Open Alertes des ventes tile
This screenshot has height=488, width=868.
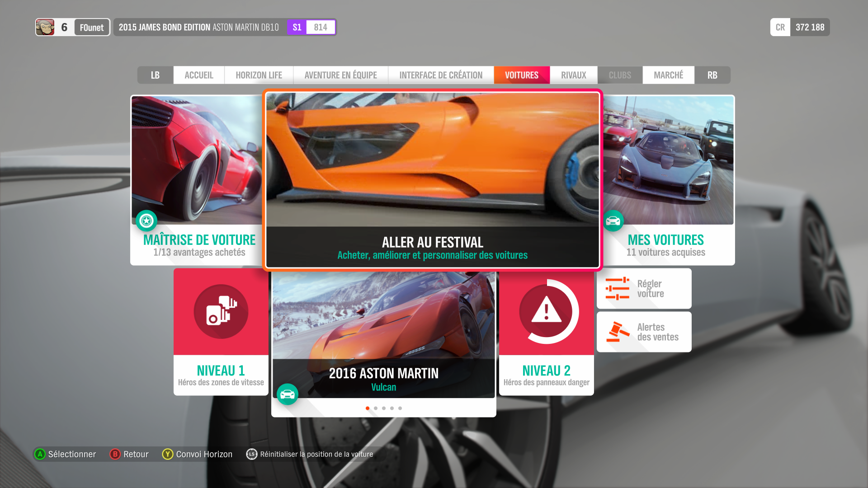pos(644,332)
